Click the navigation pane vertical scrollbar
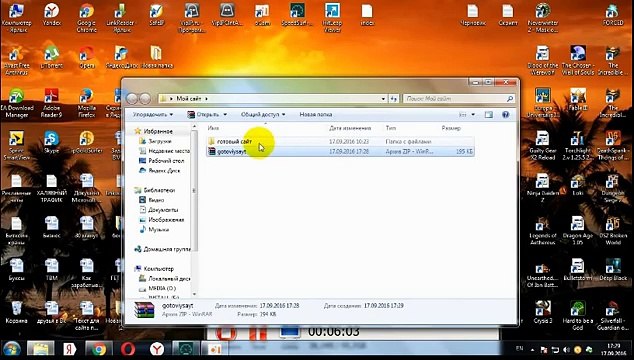Image resolution: width=634 pixels, height=360 pixels. click(194, 191)
